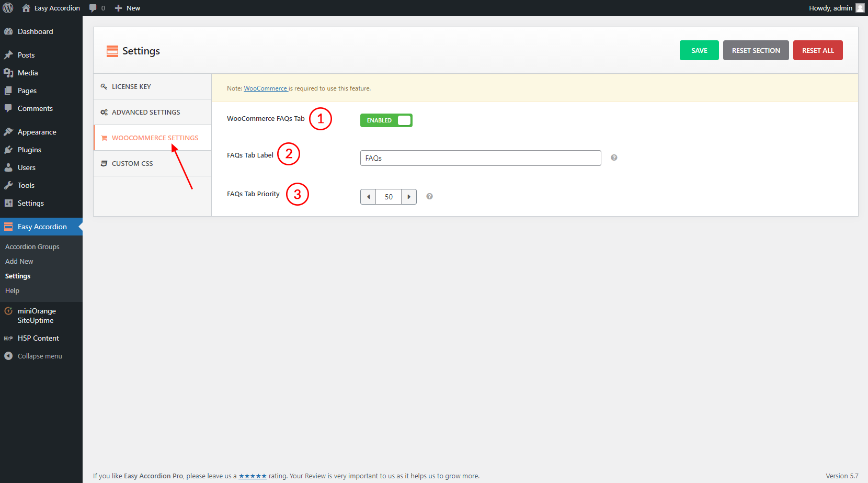
Task: Open the License Key tab
Action: [131, 86]
